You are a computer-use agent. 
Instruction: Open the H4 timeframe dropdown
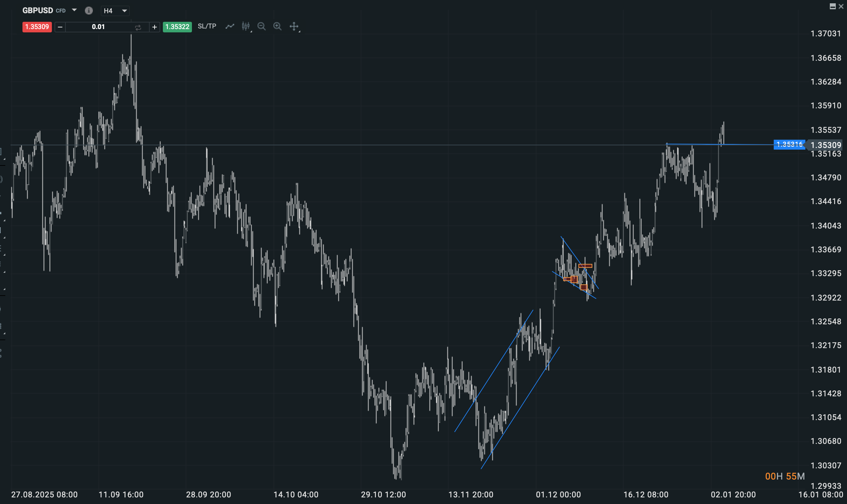115,11
